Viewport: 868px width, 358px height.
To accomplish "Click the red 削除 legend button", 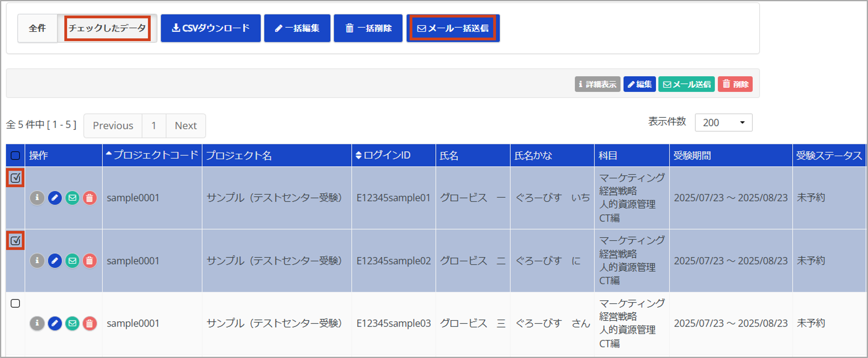I will coord(735,84).
